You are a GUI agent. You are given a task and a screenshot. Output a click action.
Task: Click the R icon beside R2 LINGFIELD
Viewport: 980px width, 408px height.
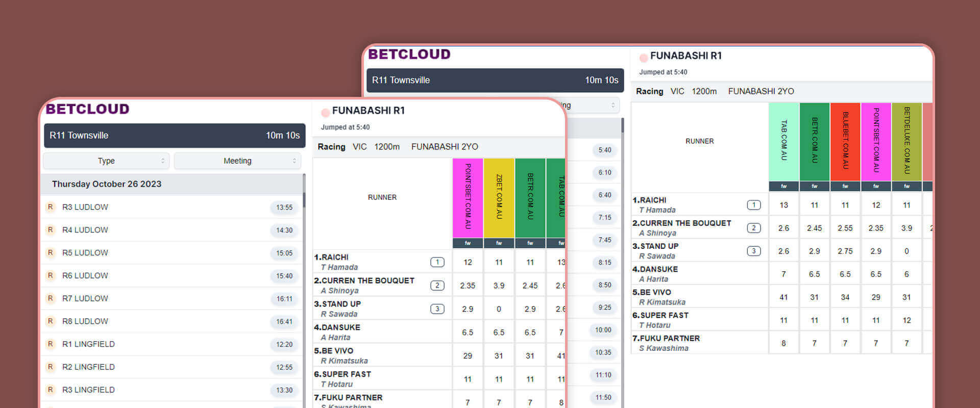click(x=50, y=367)
